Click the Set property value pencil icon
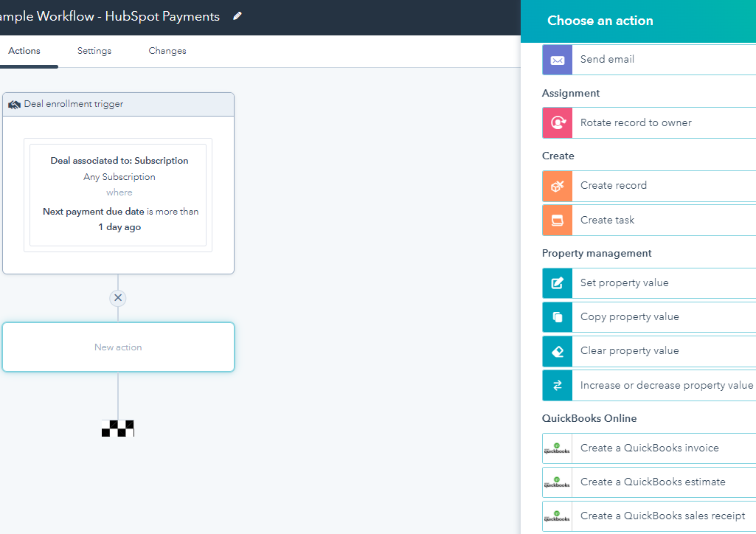The width and height of the screenshot is (756, 534). coord(558,283)
